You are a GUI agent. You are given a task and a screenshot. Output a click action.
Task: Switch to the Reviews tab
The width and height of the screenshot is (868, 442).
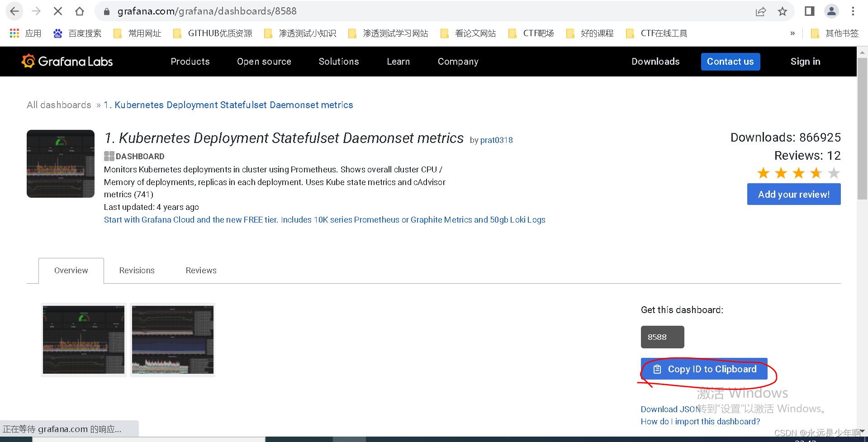(201, 271)
